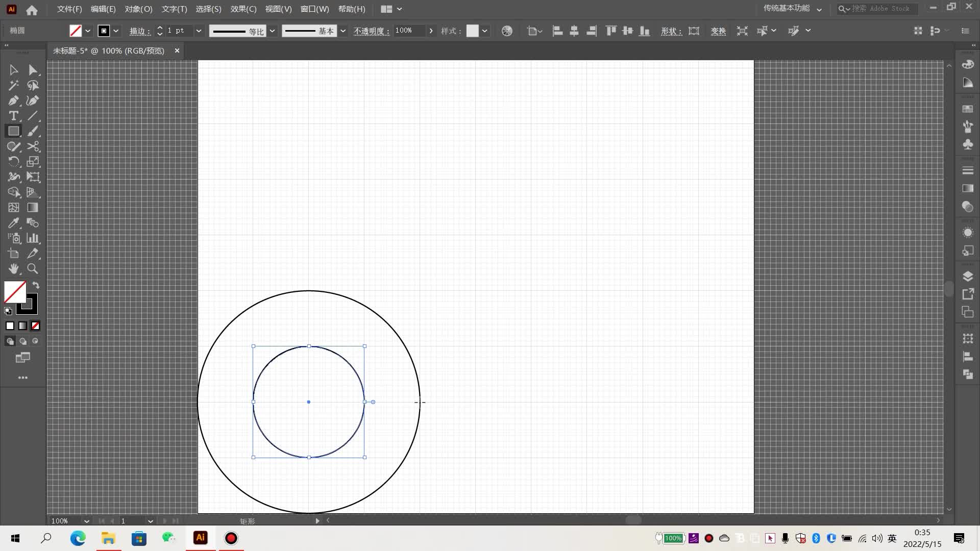Set paint mode to None
Image resolution: width=980 pixels, height=551 pixels.
[x=35, y=325]
